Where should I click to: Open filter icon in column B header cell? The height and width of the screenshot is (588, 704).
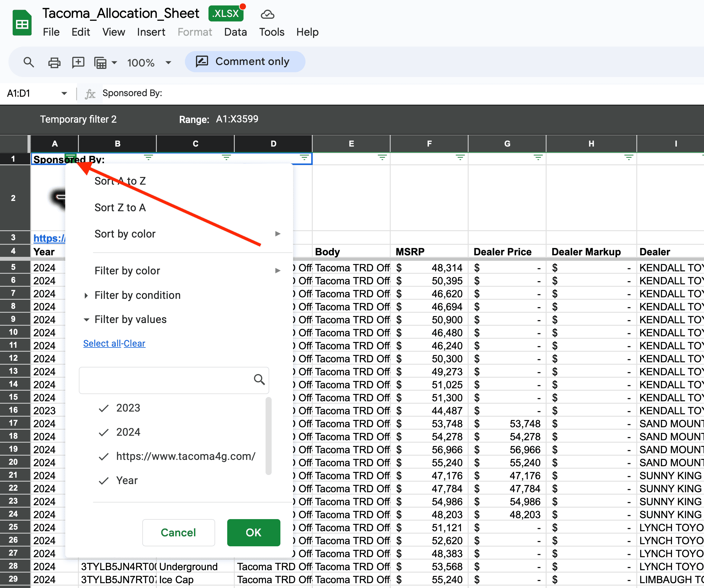(149, 157)
